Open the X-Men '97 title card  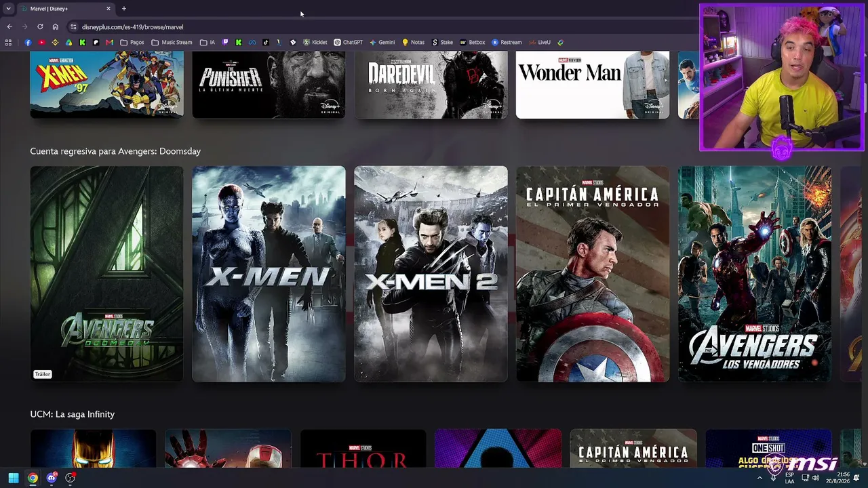(x=106, y=85)
